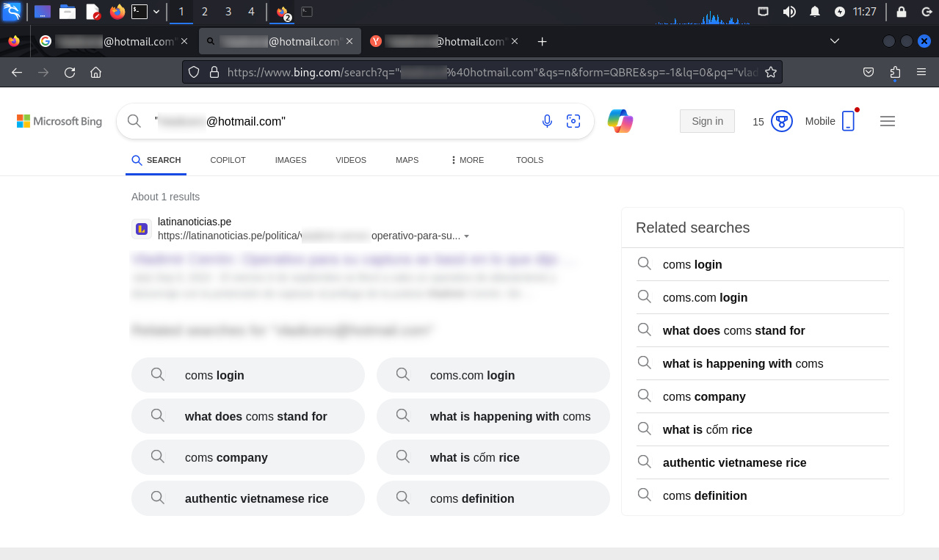
Task: Open the Rewards trophy icon
Action: point(781,122)
